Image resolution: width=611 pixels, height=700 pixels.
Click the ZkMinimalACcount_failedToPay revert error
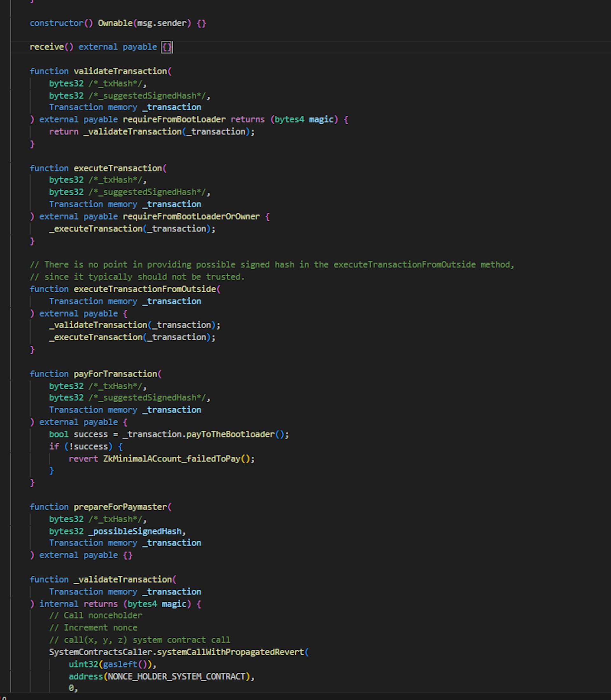click(172, 459)
